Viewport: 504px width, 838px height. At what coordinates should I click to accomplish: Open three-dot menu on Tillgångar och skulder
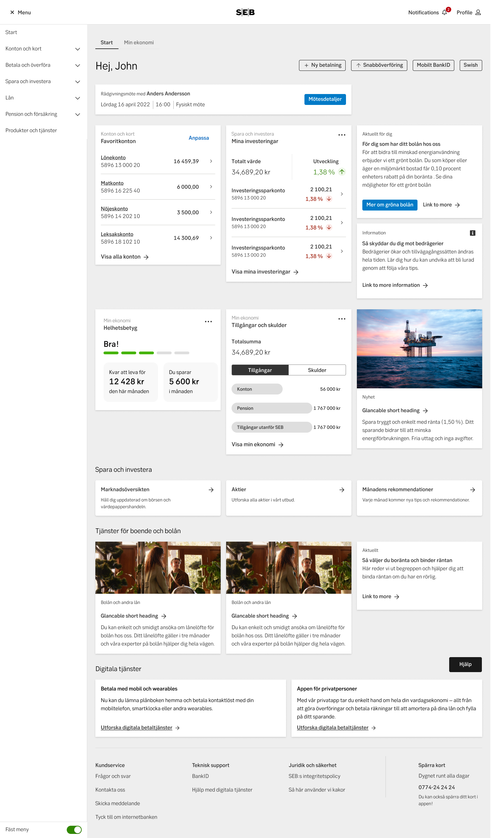pyautogui.click(x=342, y=319)
